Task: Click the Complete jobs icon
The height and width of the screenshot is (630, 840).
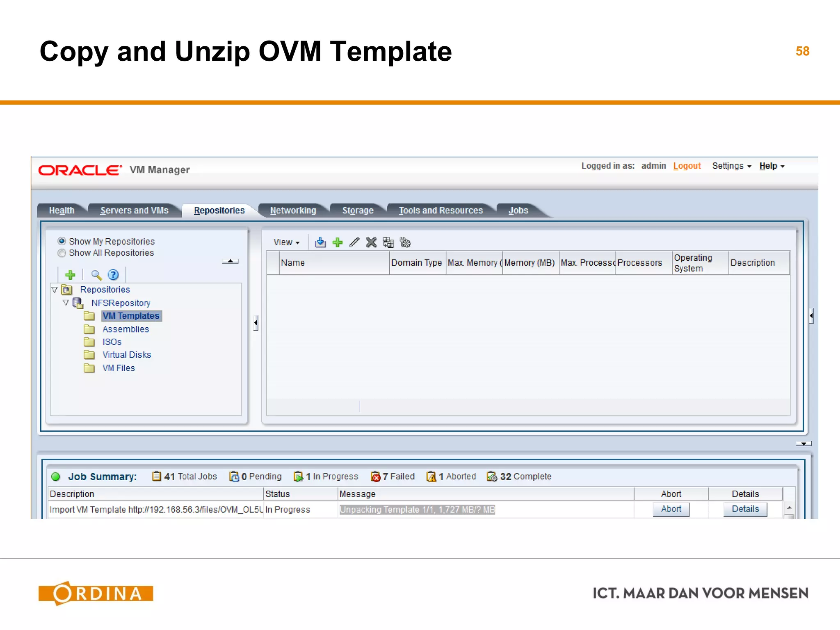Action: [x=492, y=476]
